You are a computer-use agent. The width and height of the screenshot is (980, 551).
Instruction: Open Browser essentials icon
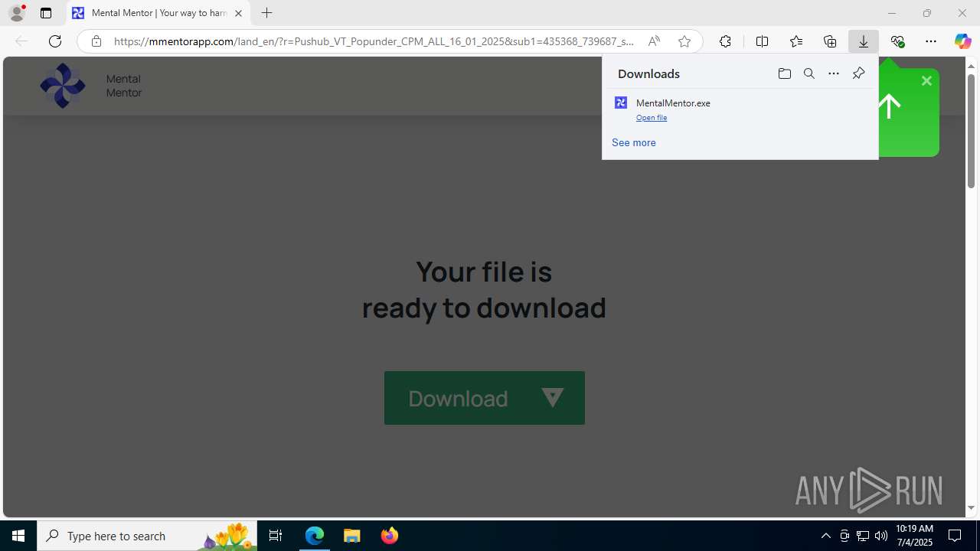click(x=897, y=41)
